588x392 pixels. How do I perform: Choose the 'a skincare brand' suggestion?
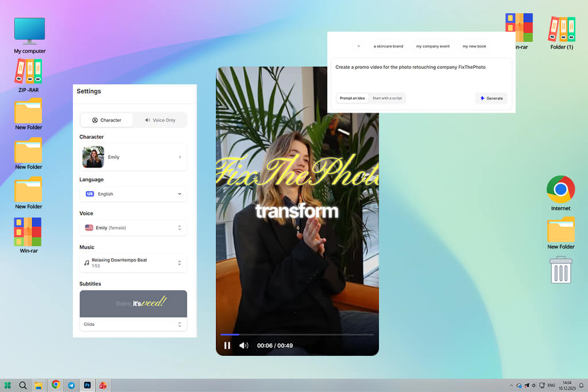(389, 46)
